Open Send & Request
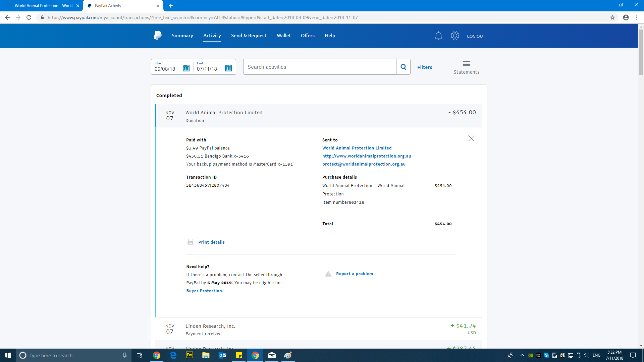644x362 pixels. click(249, 36)
